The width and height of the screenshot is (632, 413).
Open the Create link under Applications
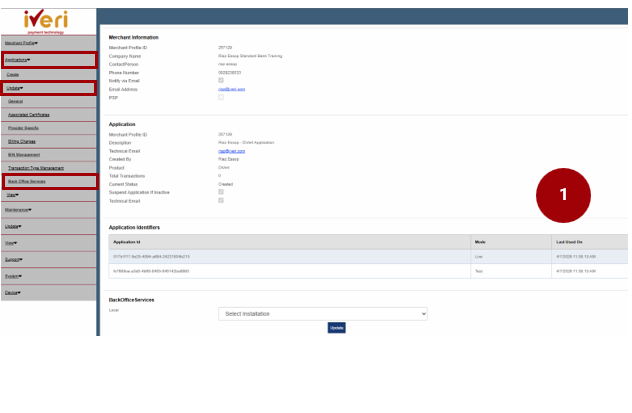[x=13, y=74]
